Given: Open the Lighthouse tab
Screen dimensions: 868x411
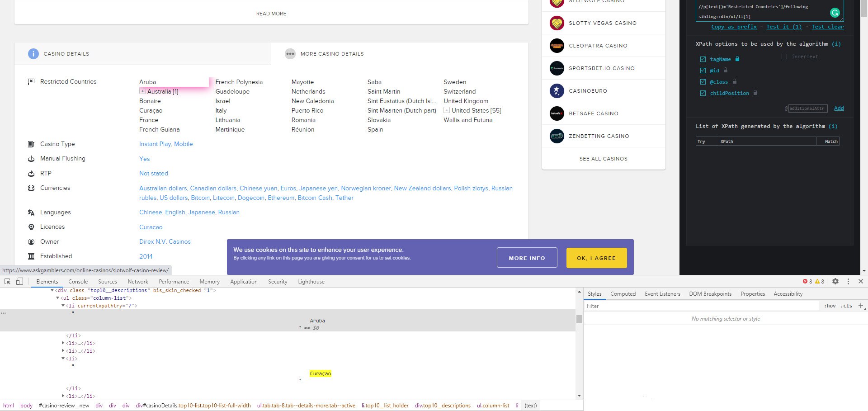Looking at the screenshot, I should [x=311, y=282].
